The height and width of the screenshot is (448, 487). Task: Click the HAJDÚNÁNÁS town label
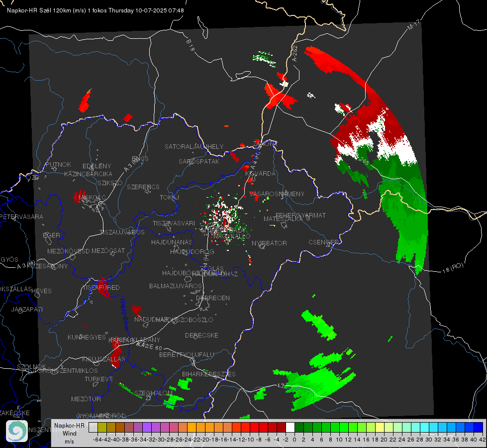click(x=172, y=242)
